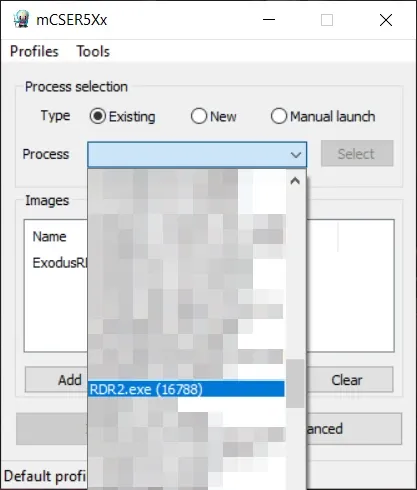Click the Name column header in Images list
The image size is (417, 490).
pos(50,237)
